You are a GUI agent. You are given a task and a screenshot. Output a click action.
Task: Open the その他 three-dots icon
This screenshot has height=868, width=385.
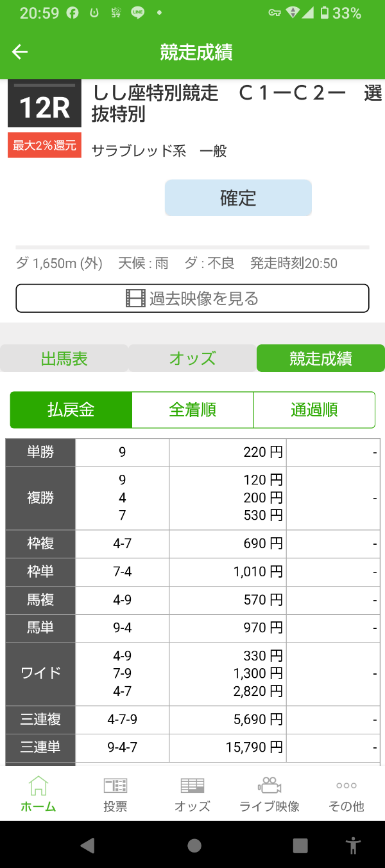point(346,785)
